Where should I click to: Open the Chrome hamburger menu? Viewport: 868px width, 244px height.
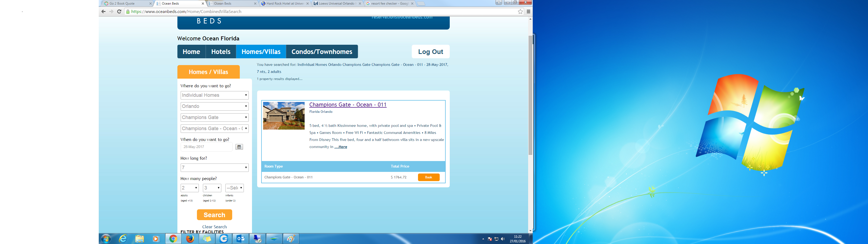point(529,11)
